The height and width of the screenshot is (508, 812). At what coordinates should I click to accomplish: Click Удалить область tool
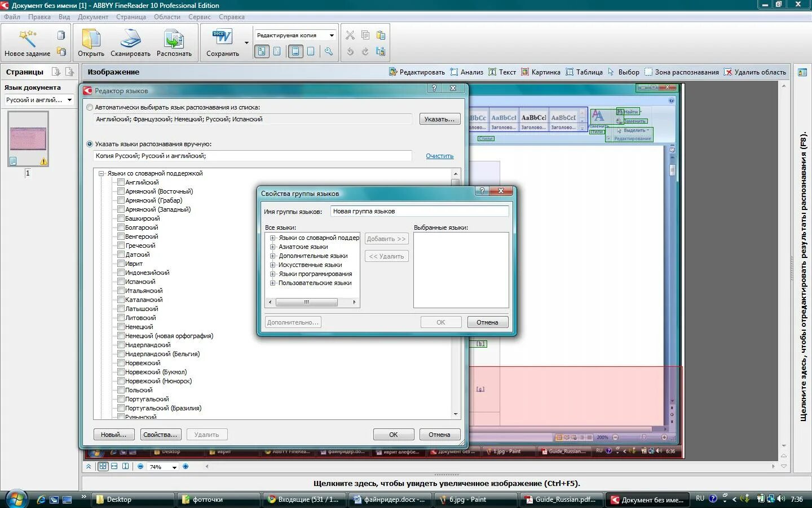coord(754,72)
